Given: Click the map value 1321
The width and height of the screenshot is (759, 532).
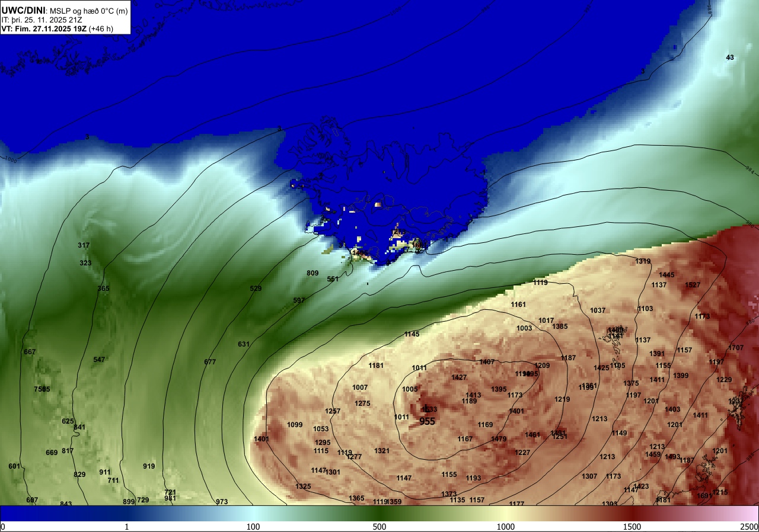Looking at the screenshot, I should (382, 451).
